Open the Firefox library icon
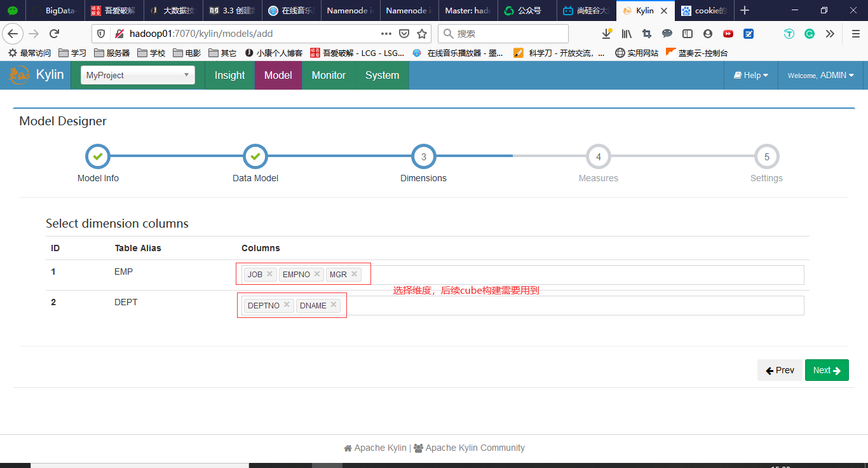 [627, 34]
